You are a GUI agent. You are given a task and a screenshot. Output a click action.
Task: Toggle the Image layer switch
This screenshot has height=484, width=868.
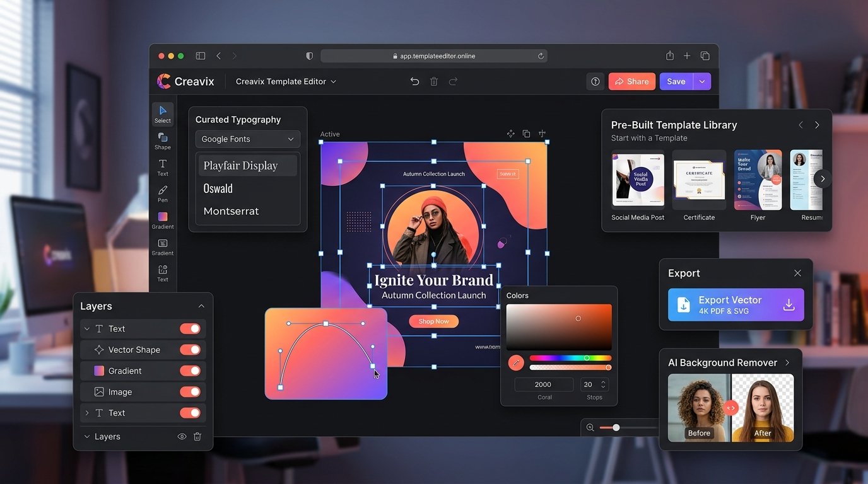coord(190,392)
